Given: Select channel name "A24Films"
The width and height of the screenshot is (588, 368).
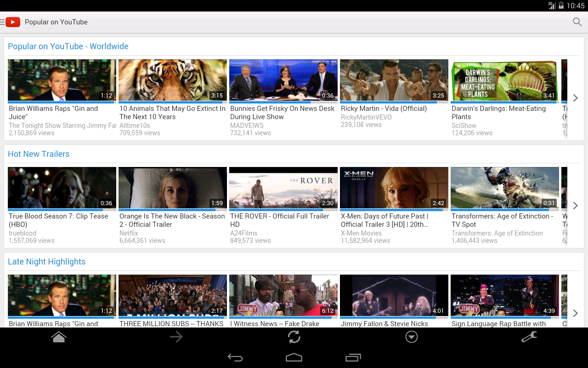Looking at the screenshot, I should pos(243,233).
